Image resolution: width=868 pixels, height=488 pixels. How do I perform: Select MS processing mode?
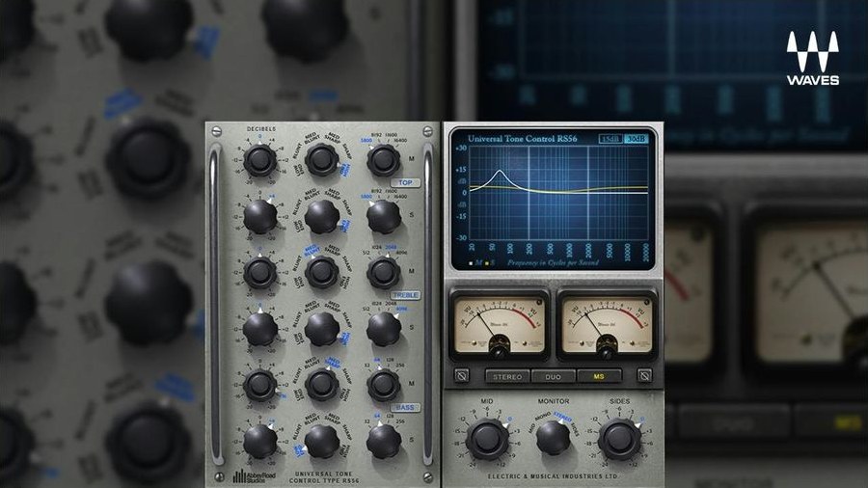[x=599, y=376]
